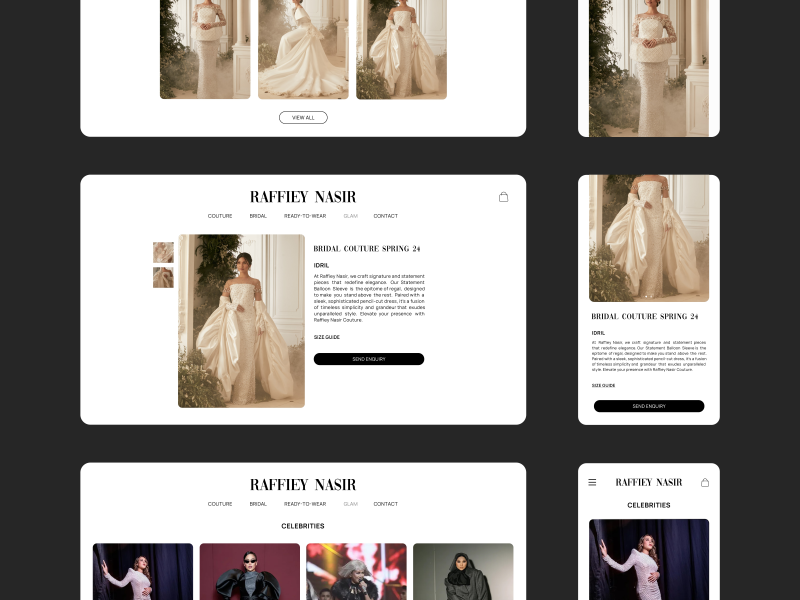
Task: Tap bag icon on mobile Celebrities screen
Action: pyautogui.click(x=705, y=482)
